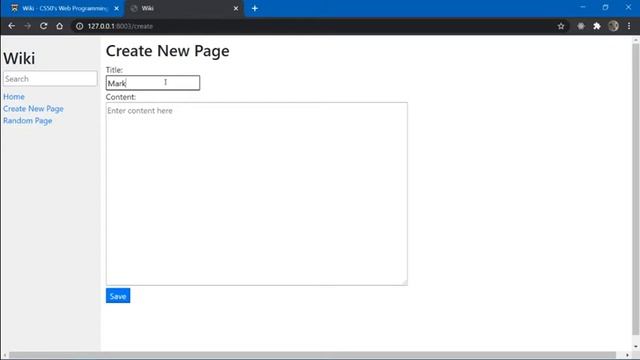
Task: Open the Random Page link
Action: pyautogui.click(x=28, y=121)
